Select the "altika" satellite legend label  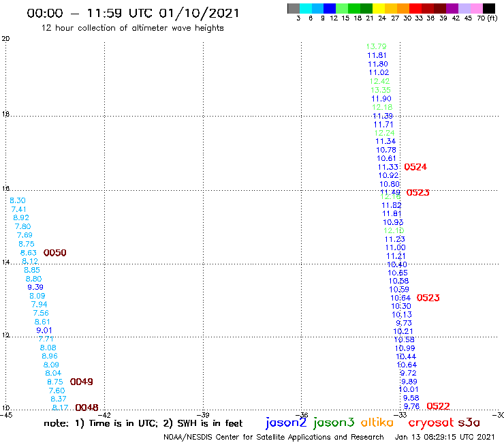[377, 423]
